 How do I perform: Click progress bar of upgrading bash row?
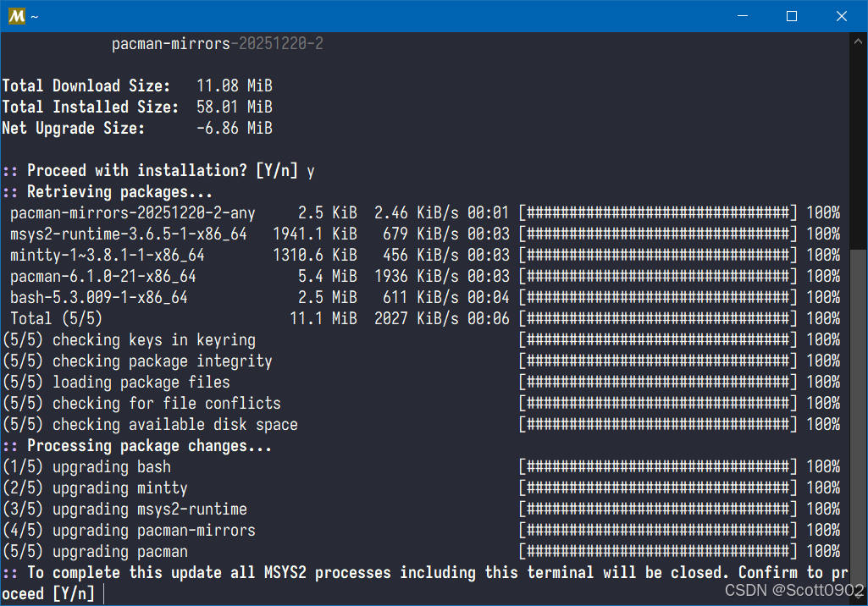click(x=658, y=466)
